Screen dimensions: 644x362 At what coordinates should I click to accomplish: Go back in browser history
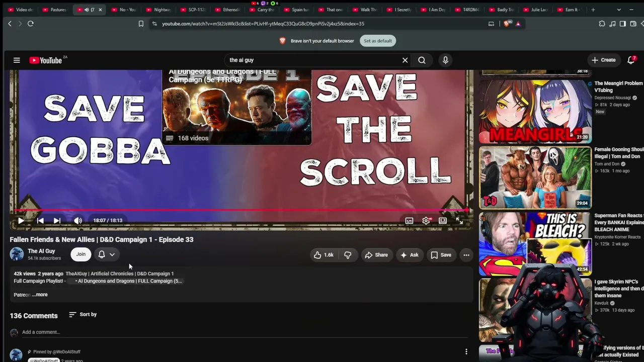[10, 24]
